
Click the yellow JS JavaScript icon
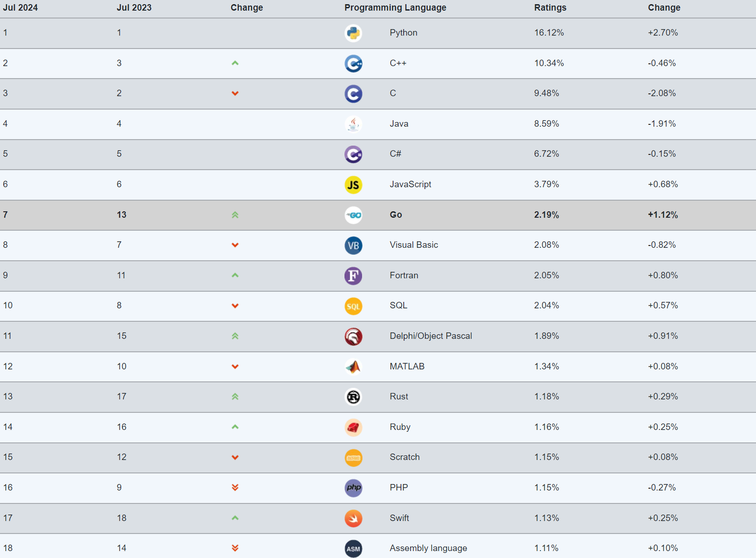(x=353, y=185)
